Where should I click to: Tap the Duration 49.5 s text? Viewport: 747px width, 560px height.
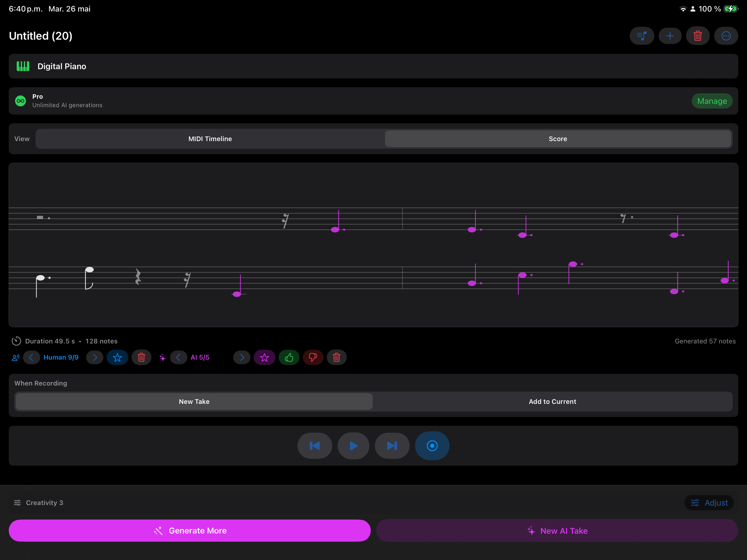[x=50, y=341]
